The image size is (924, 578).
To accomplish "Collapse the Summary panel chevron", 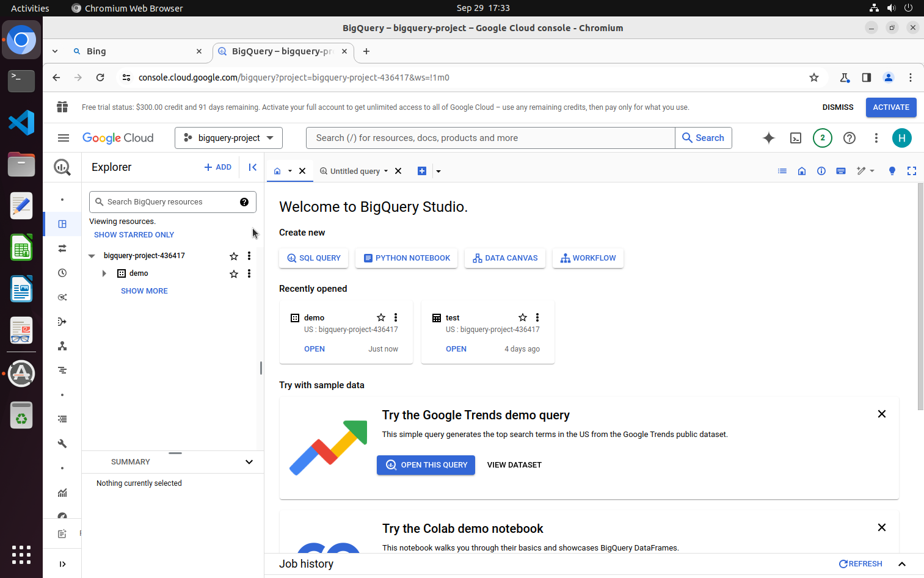I will 249,462.
